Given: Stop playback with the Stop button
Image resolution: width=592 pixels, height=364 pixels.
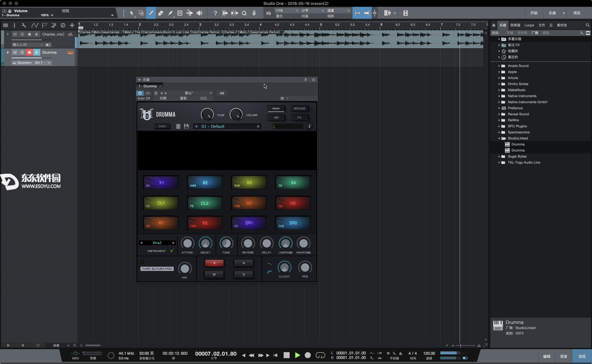Looking at the screenshot, I should click(287, 355).
